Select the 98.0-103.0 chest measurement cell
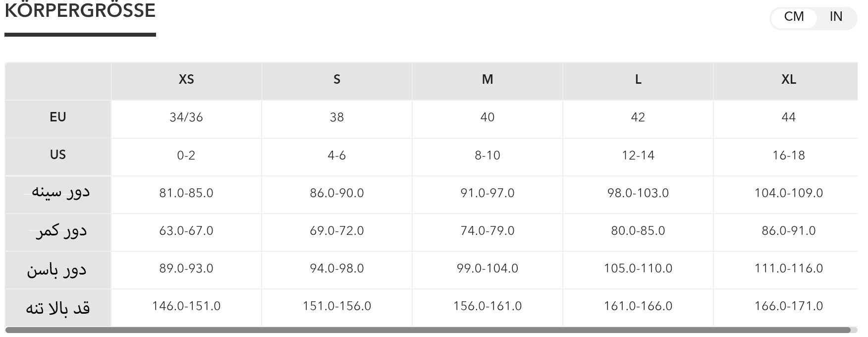The image size is (868, 337). click(x=638, y=193)
